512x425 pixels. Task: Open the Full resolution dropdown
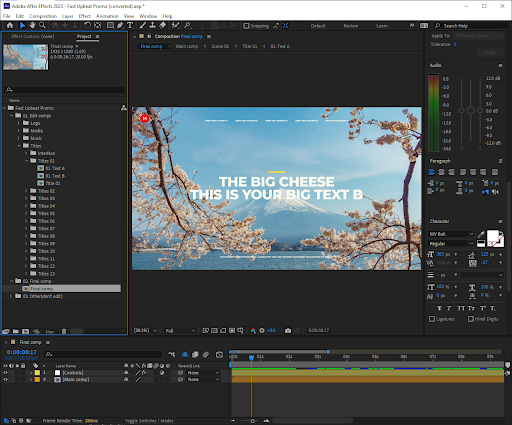pyautogui.click(x=180, y=331)
